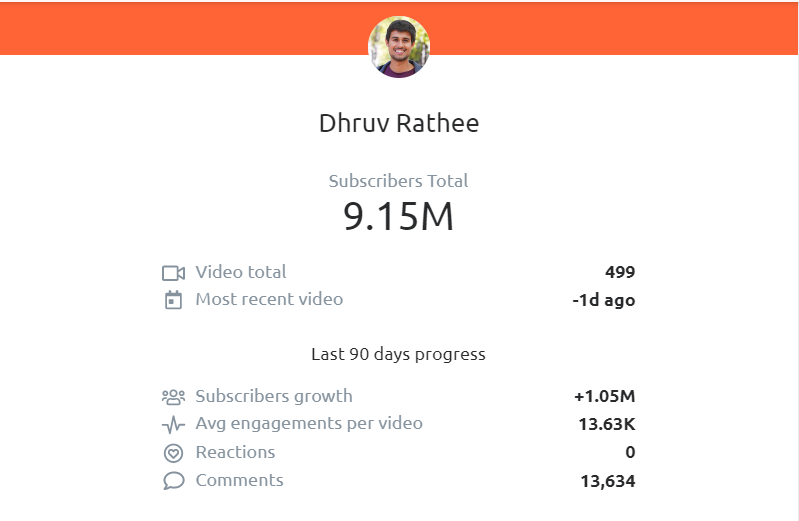The height and width of the screenshot is (521, 799).
Task: Click the pulse icon beside Avg engagements
Action: point(173,425)
